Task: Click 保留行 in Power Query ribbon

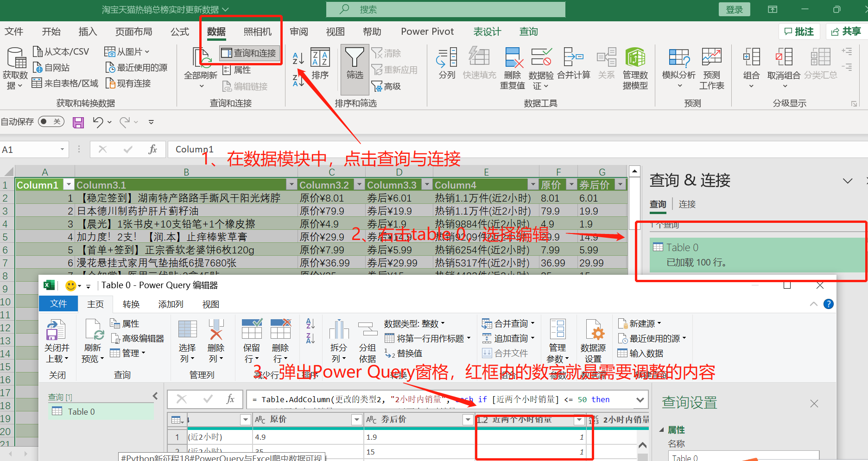Action: [252, 342]
